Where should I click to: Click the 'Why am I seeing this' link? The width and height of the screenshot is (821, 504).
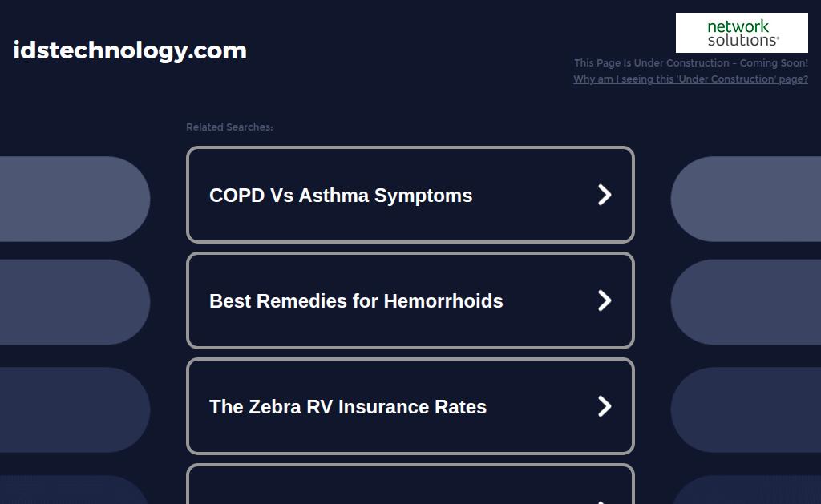[690, 79]
